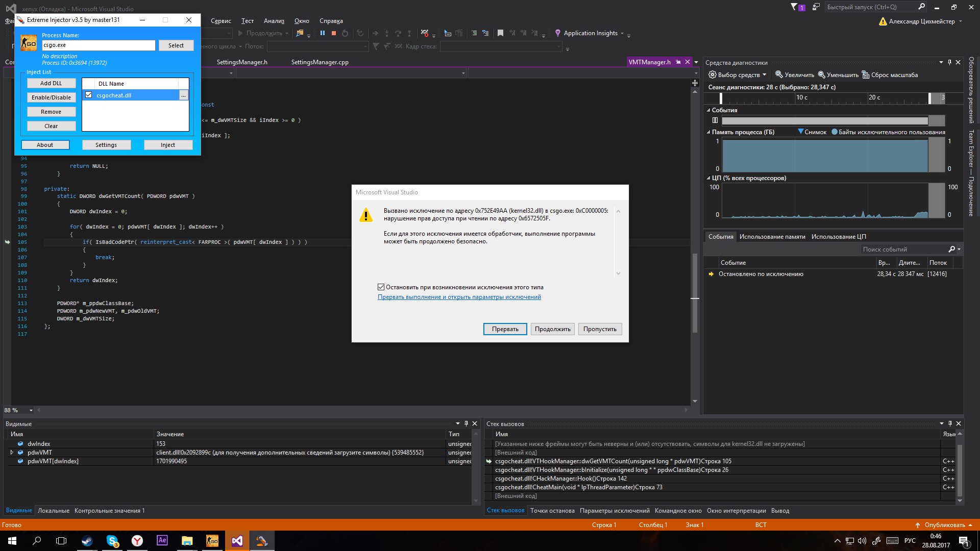
Task: Click the Application Insights lightbulb icon
Action: tap(558, 33)
